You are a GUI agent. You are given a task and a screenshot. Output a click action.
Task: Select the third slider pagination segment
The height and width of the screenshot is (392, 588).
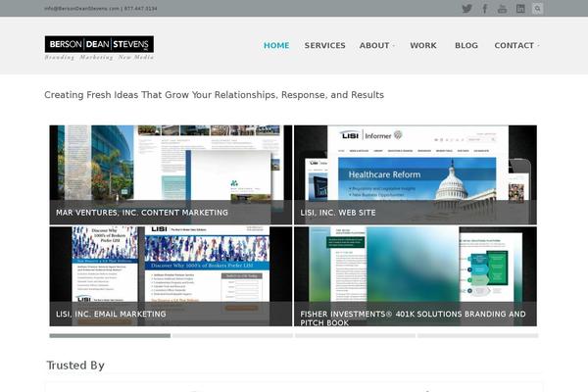(355, 336)
